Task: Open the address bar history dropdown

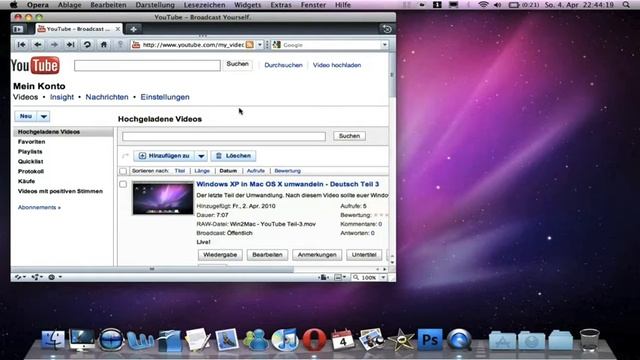Action: coord(260,45)
